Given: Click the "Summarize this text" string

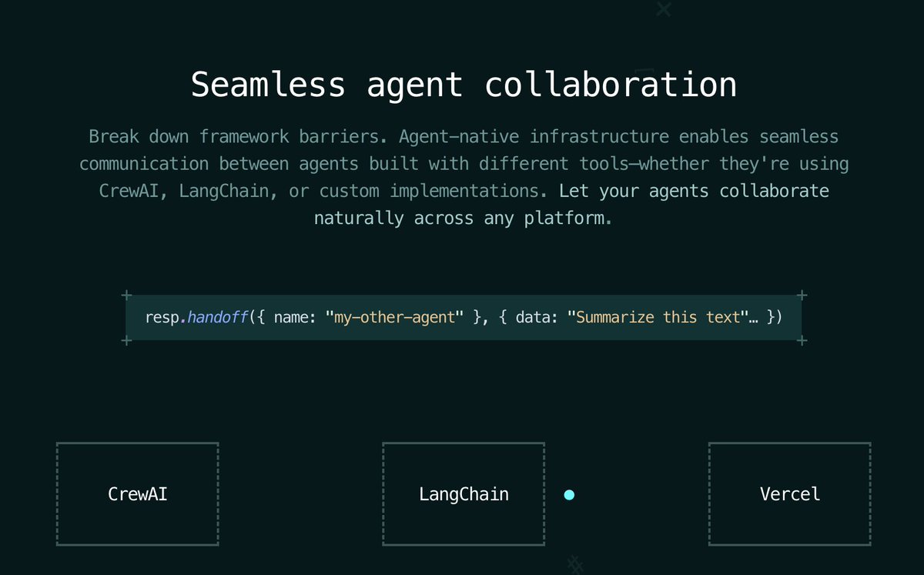Looking at the screenshot, I should tap(658, 317).
